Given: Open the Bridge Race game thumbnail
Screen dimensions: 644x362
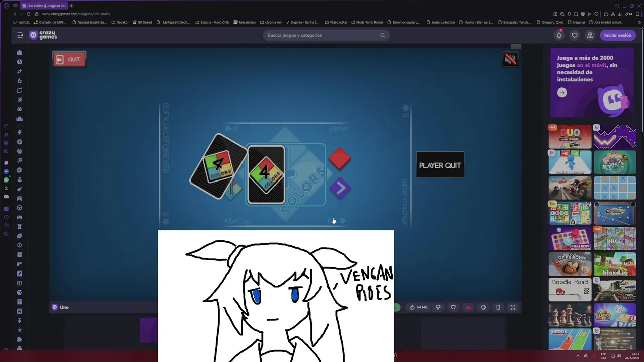Looking at the screenshot, I should (570, 339).
